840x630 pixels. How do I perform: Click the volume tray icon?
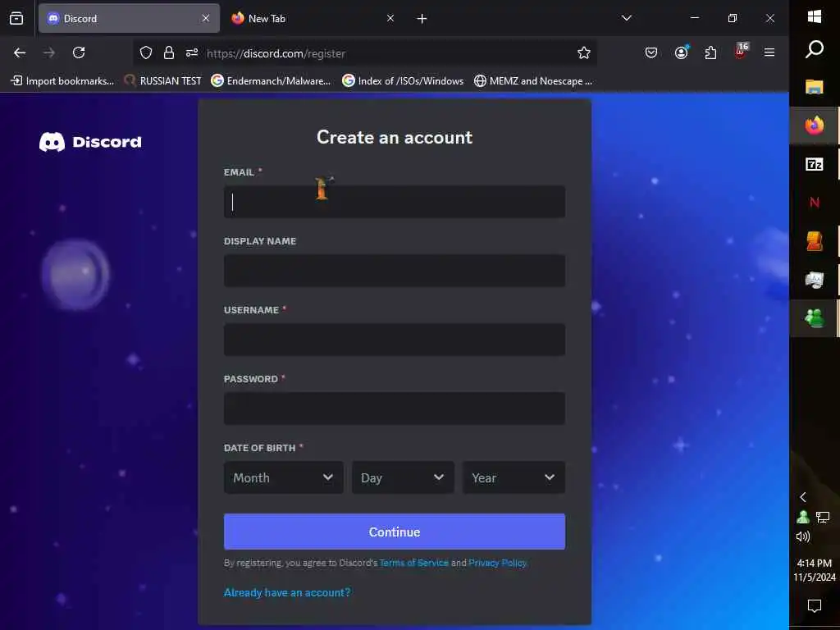(x=803, y=536)
